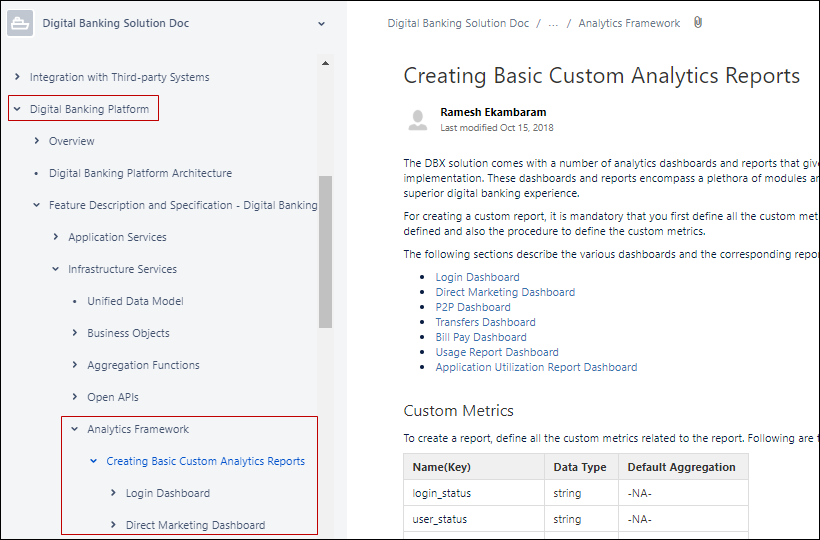Open Analytics Framework in sidebar tree

138,429
